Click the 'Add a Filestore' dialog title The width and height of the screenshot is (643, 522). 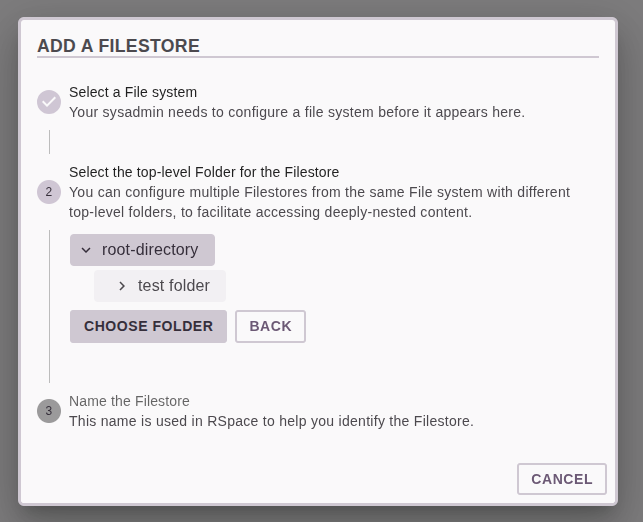click(118, 46)
